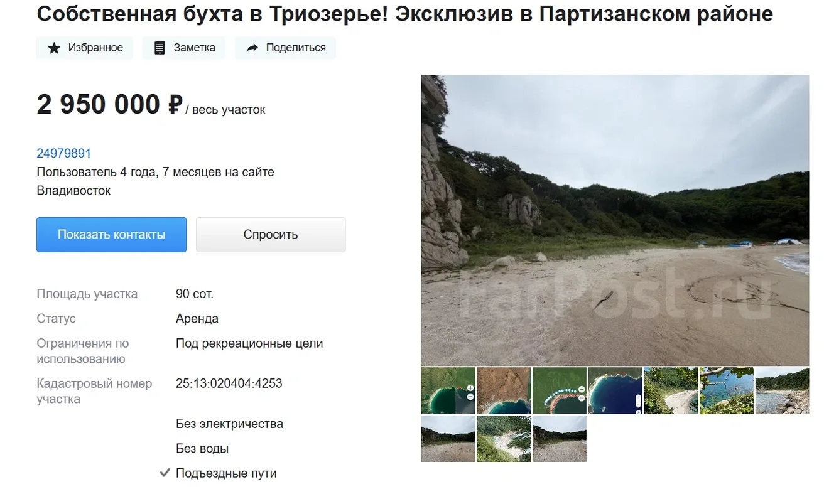This screenshot has height=504, width=824.
Task: Ask the seller with Спросить button
Action: point(271,235)
